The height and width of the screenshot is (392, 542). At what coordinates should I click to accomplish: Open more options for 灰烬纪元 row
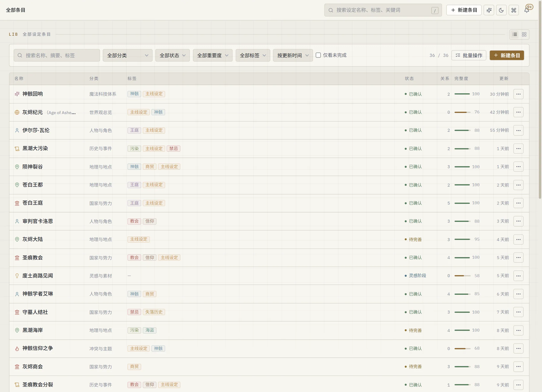point(518,112)
